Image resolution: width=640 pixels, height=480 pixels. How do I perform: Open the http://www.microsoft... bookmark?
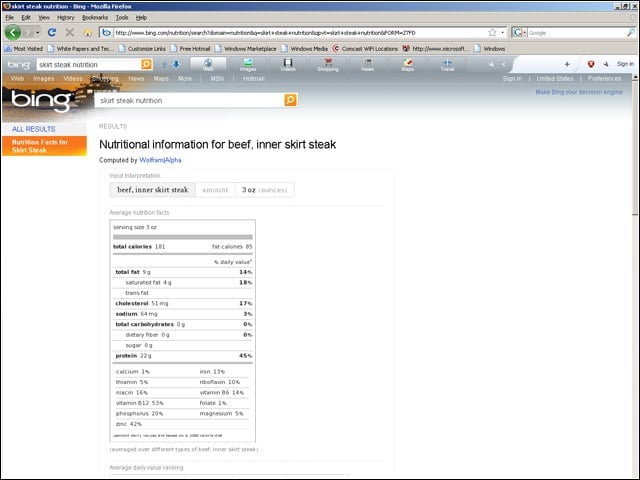pyautogui.click(x=436, y=49)
